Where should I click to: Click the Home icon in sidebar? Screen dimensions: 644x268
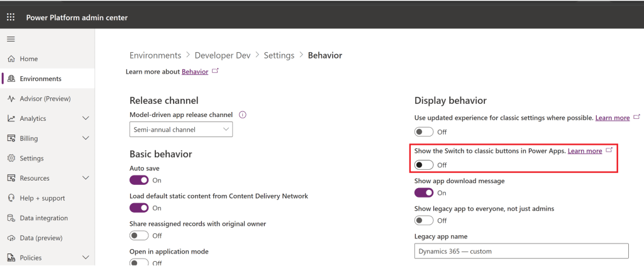click(11, 59)
